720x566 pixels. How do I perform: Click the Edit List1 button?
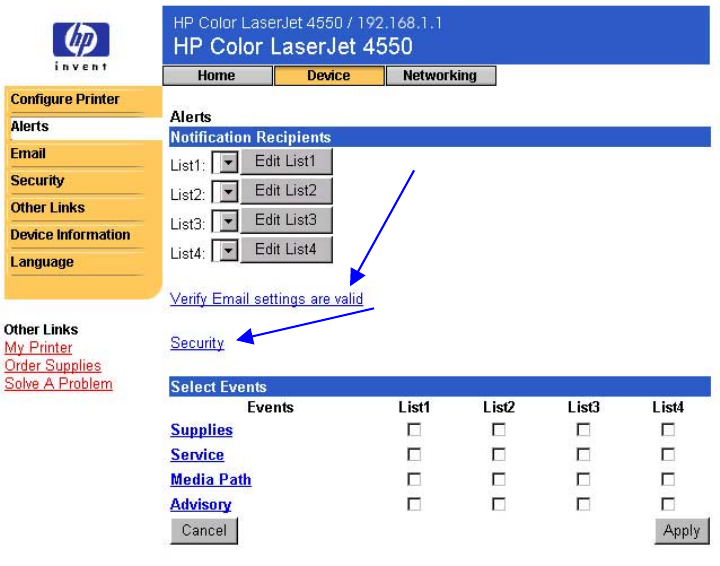pos(286,161)
